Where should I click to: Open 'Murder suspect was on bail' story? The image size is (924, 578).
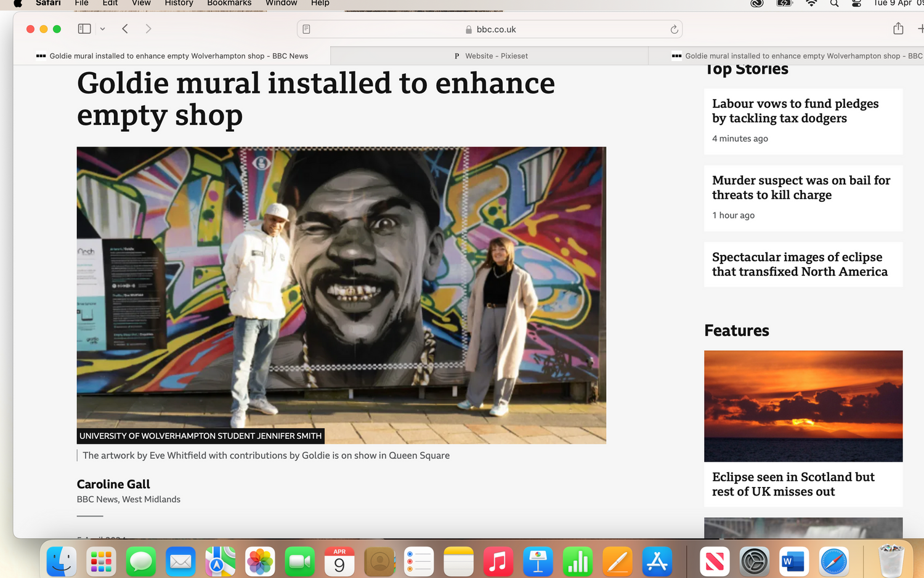tap(801, 188)
